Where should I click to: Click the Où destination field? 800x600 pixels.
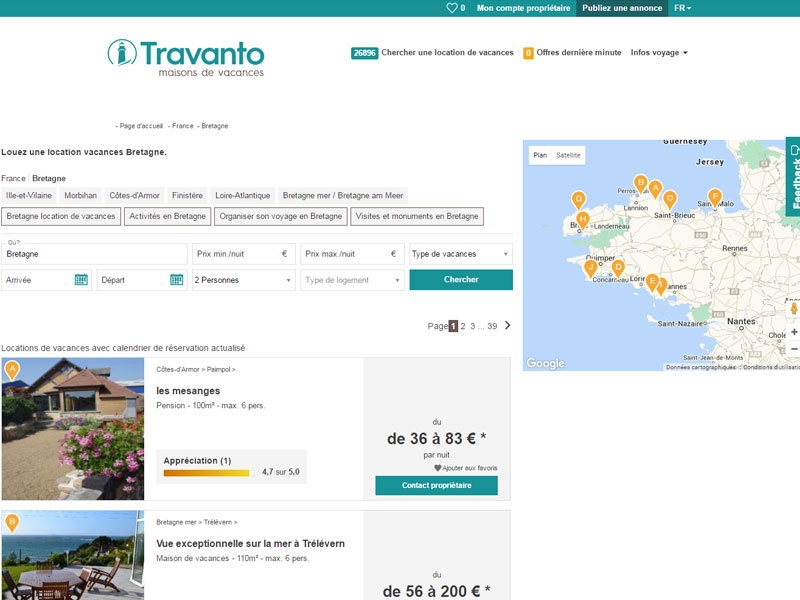[94, 254]
